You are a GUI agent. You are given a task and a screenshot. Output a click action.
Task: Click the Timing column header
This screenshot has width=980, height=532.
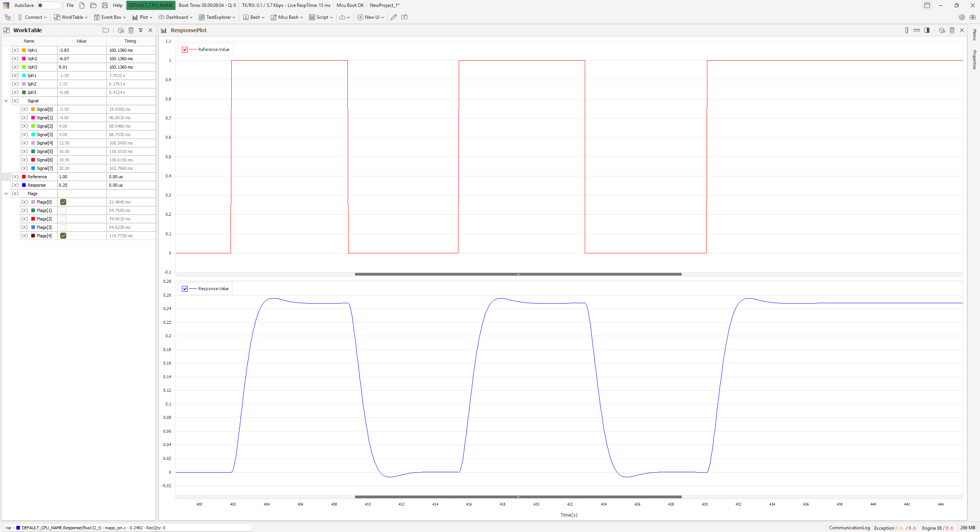[130, 41]
